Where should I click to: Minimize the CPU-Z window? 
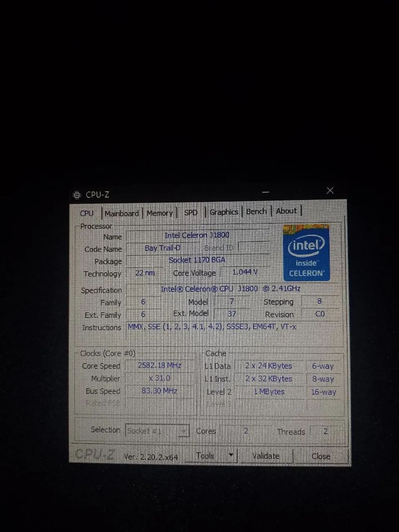[266, 192]
